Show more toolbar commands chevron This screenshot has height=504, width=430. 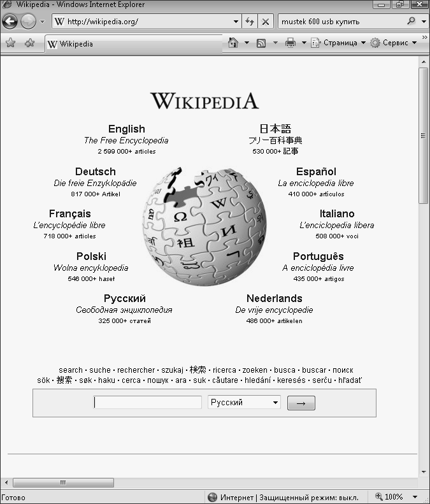424,38
